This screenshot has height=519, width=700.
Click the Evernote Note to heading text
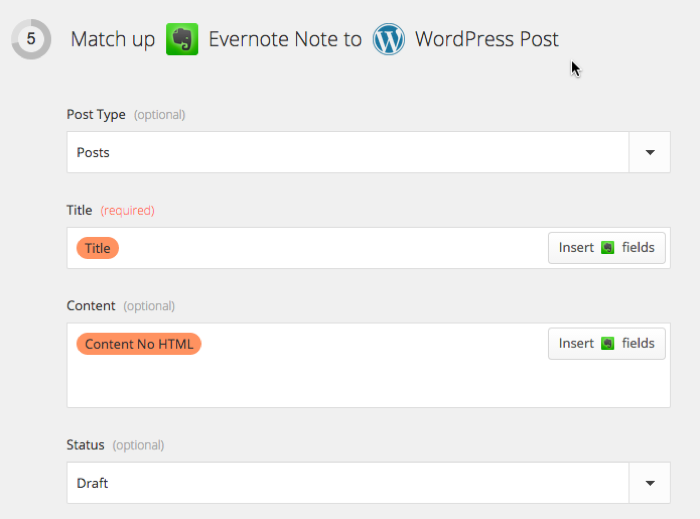[285, 39]
